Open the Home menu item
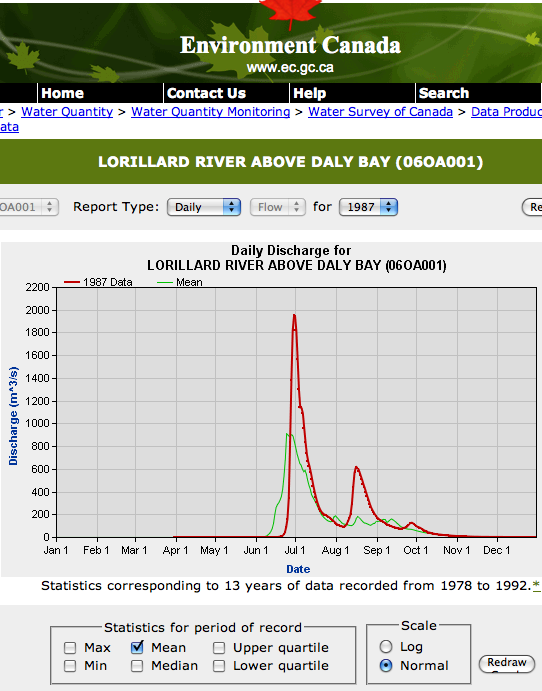Image resolution: width=542 pixels, height=691 pixels. coord(62,93)
